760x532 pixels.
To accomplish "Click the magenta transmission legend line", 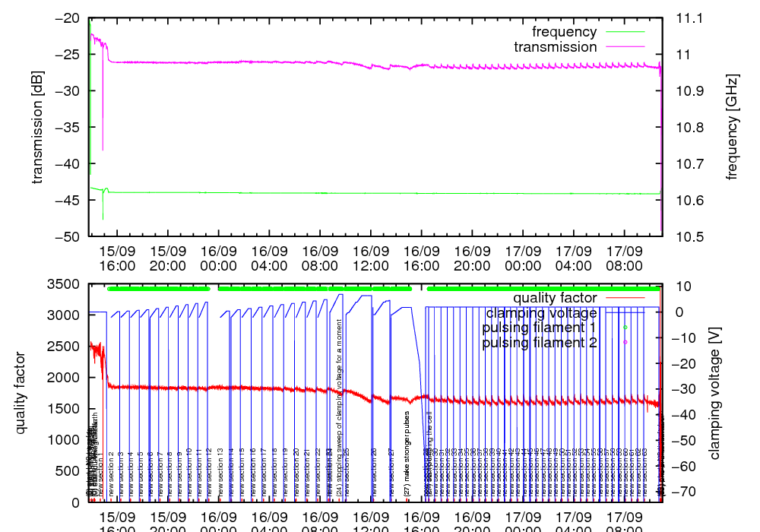I will (x=624, y=47).
